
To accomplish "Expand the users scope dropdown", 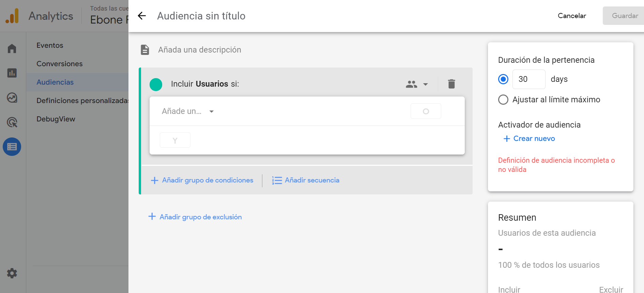I will pyautogui.click(x=417, y=84).
